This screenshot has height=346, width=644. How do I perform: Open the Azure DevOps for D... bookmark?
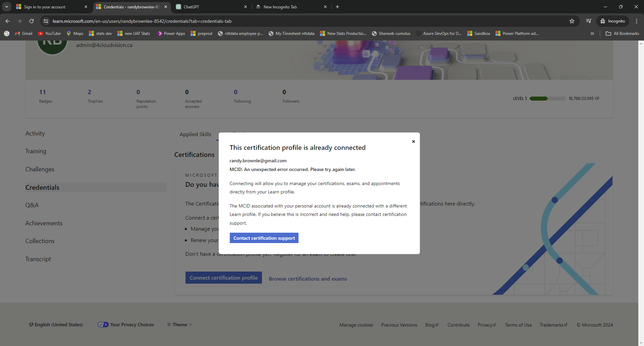click(x=439, y=33)
